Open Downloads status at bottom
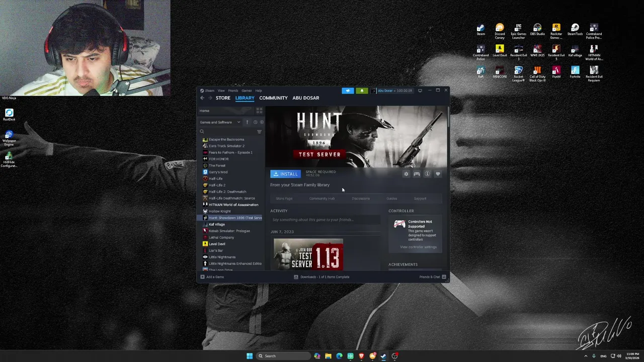The height and width of the screenshot is (362, 644). pyautogui.click(x=321, y=277)
